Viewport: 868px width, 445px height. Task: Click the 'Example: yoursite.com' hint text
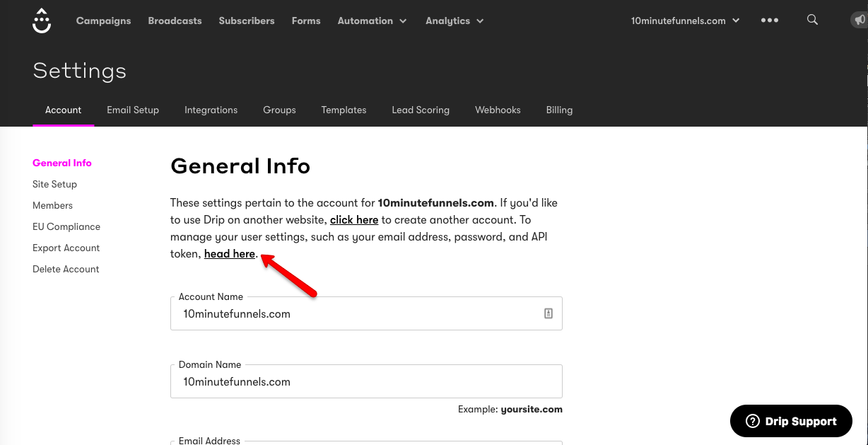pos(510,409)
